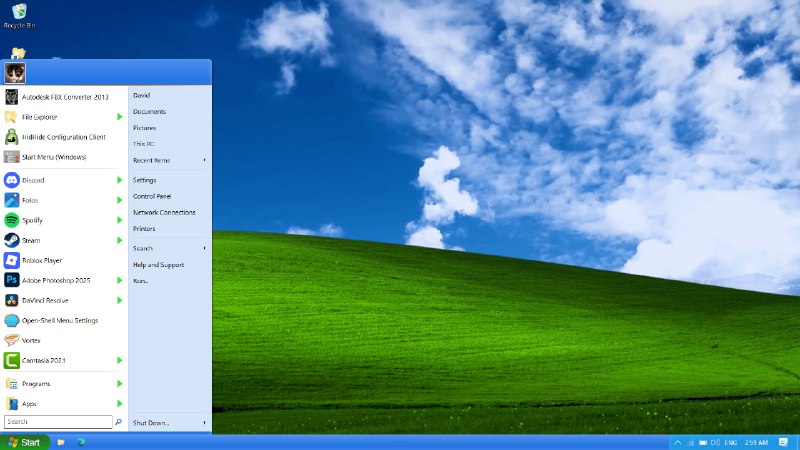The image size is (800, 450).
Task: Expand the DaVinci Resolve submenu arrow
Action: [119, 300]
